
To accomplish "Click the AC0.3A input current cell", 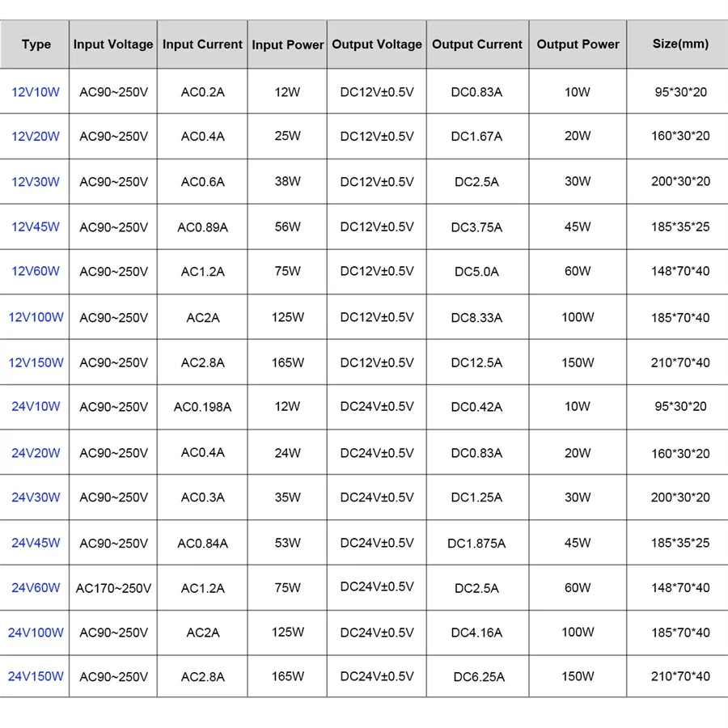I will [x=202, y=497].
